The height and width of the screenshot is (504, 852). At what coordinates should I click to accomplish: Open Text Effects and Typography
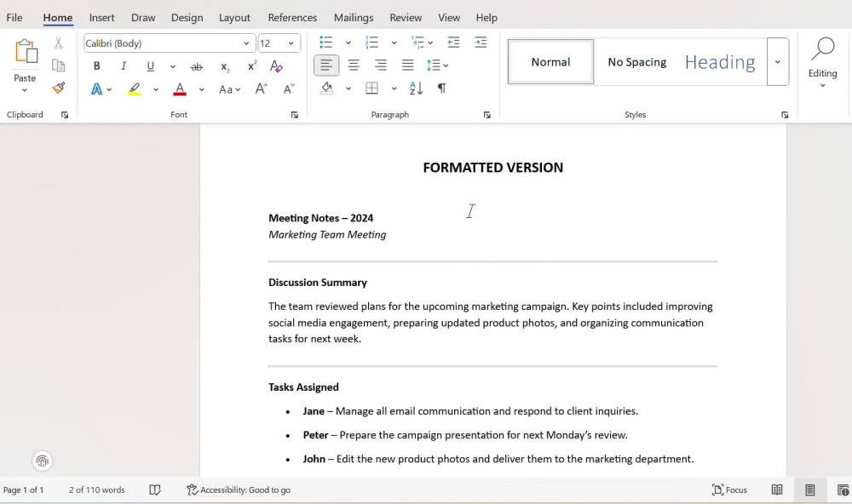point(97,89)
